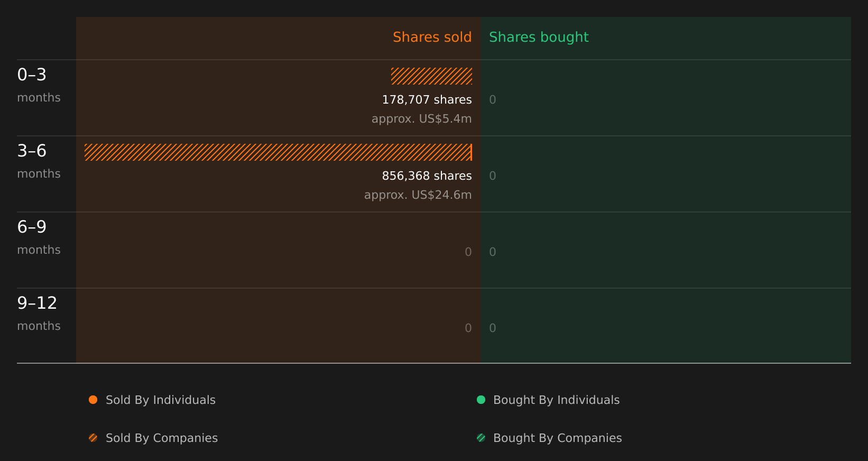
Task: Click the 'approx. US$5.4m' text
Action: (x=421, y=119)
